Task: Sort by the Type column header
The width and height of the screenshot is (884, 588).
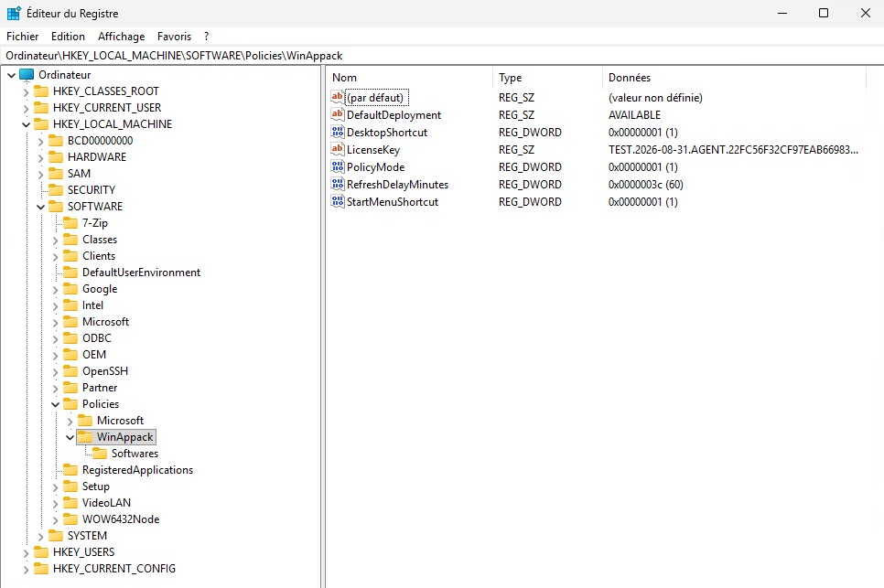Action: pos(548,78)
